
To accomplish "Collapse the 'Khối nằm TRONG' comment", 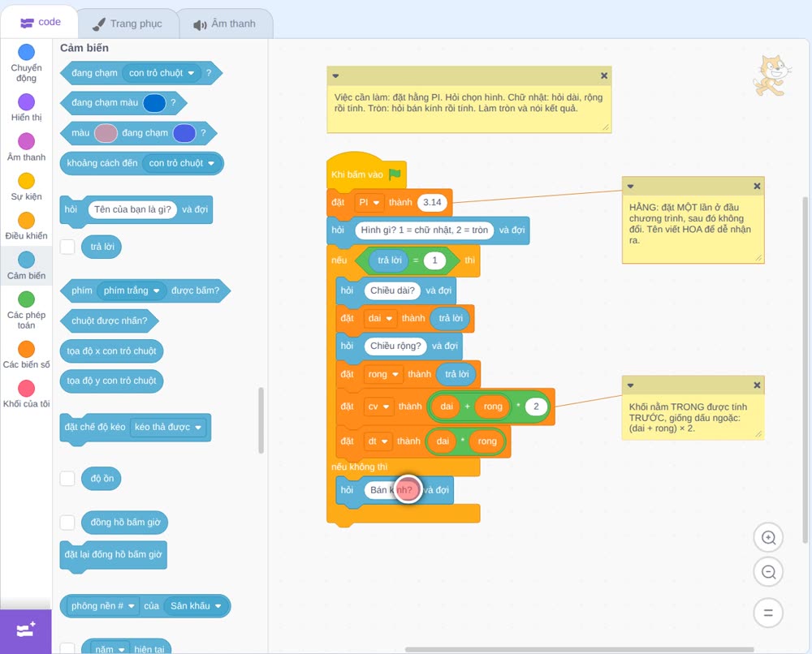I will tap(630, 385).
